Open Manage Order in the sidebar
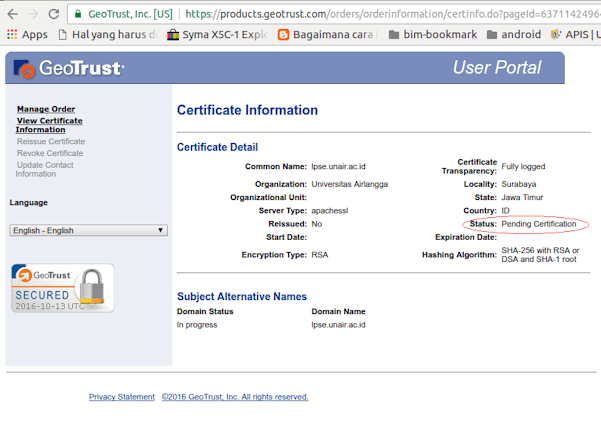The width and height of the screenshot is (601, 421). pos(46,109)
